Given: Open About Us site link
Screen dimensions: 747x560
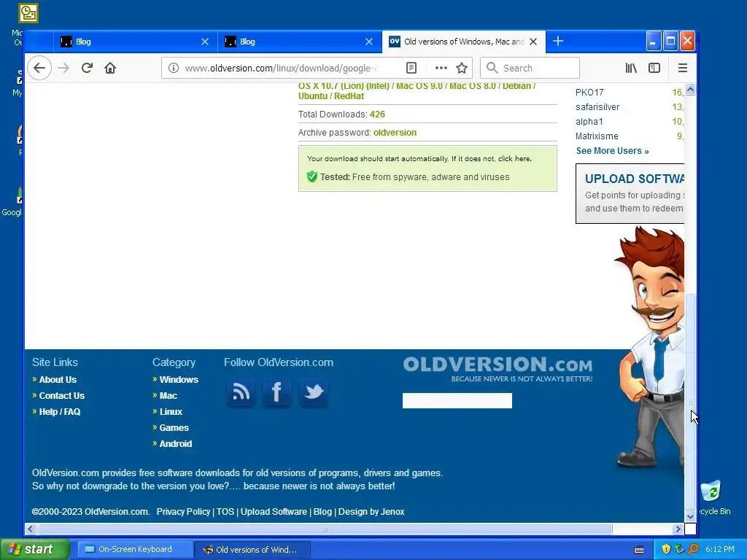Looking at the screenshot, I should pos(58,379).
